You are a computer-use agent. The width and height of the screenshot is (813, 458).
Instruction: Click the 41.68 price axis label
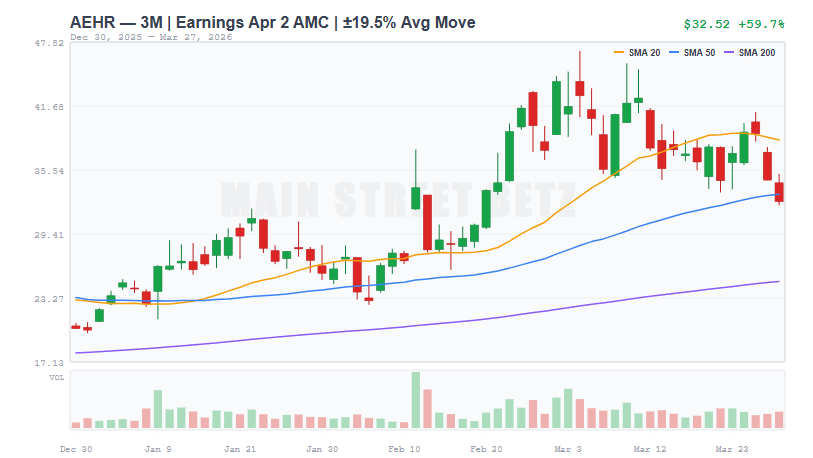[x=49, y=107]
